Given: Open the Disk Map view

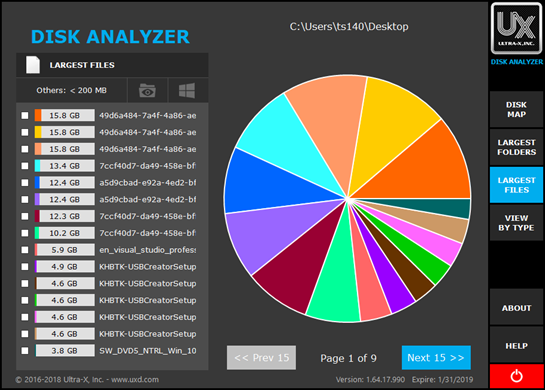Looking at the screenshot, I should (x=516, y=109).
